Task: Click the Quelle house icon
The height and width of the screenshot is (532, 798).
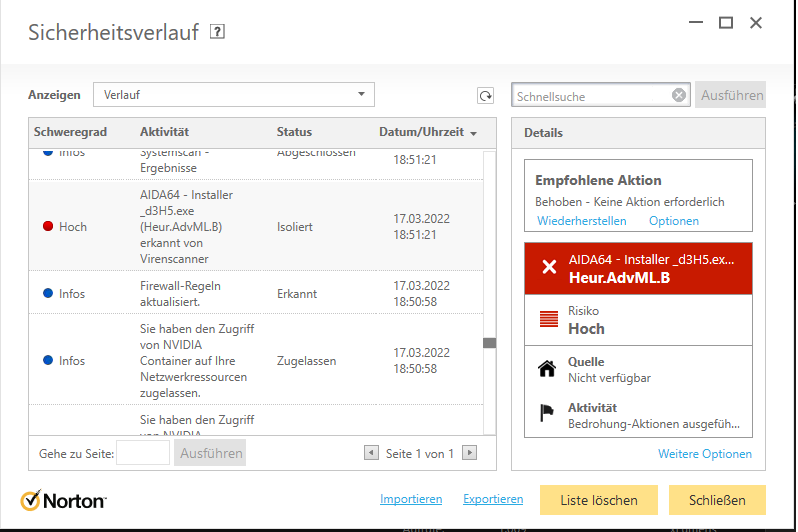Action: click(547, 368)
